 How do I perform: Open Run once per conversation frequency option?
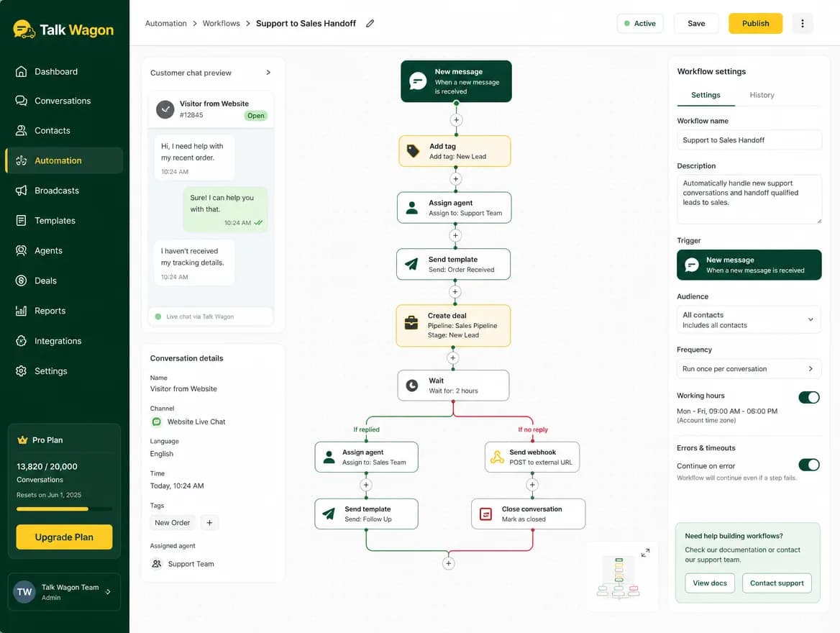tap(749, 369)
